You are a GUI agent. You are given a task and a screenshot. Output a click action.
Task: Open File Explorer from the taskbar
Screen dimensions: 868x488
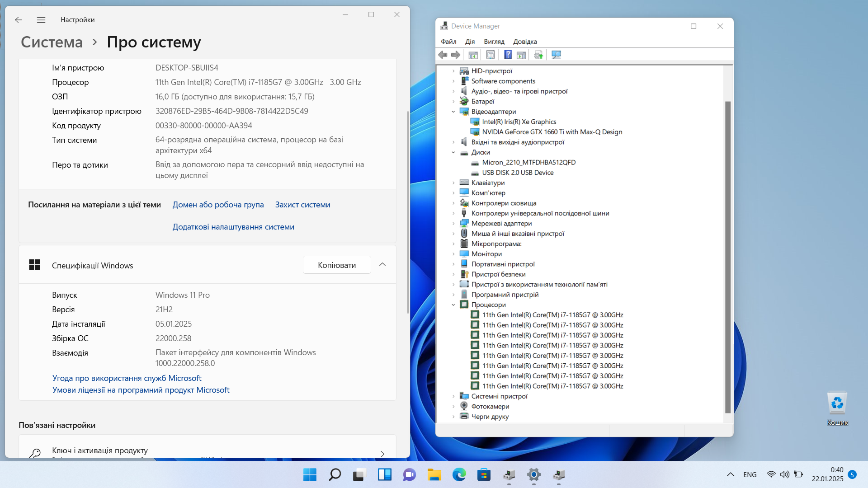[x=434, y=474]
